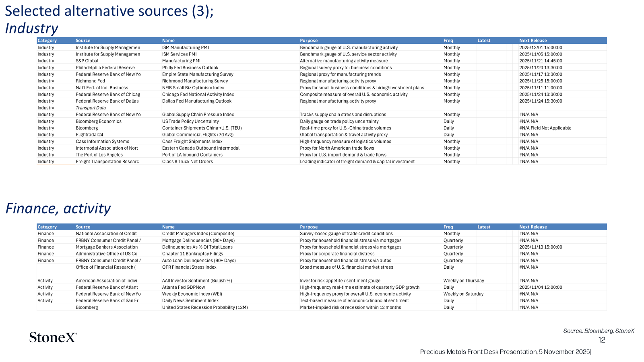Click the '2025/11/05 15:00:00' release date
The height and width of the screenshot is (362, 644).
(x=541, y=54)
